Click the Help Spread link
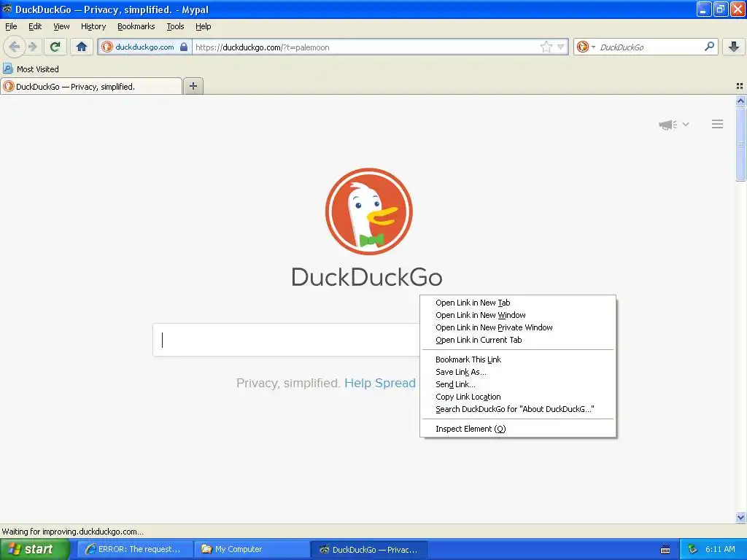Image resolution: width=747 pixels, height=560 pixels. click(x=379, y=383)
